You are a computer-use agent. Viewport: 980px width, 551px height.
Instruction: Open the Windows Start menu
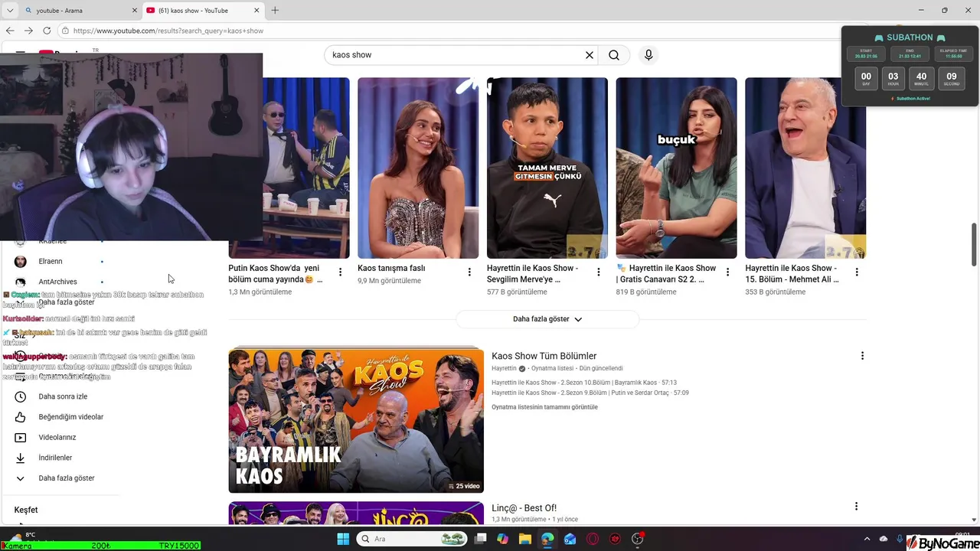pyautogui.click(x=343, y=539)
